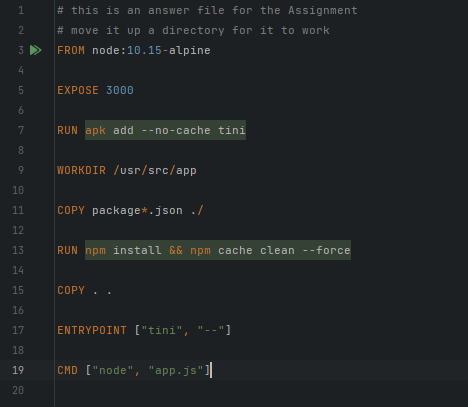Click the COPY keyword on line 15
Viewport: 468px width, 407px height.
click(71, 290)
